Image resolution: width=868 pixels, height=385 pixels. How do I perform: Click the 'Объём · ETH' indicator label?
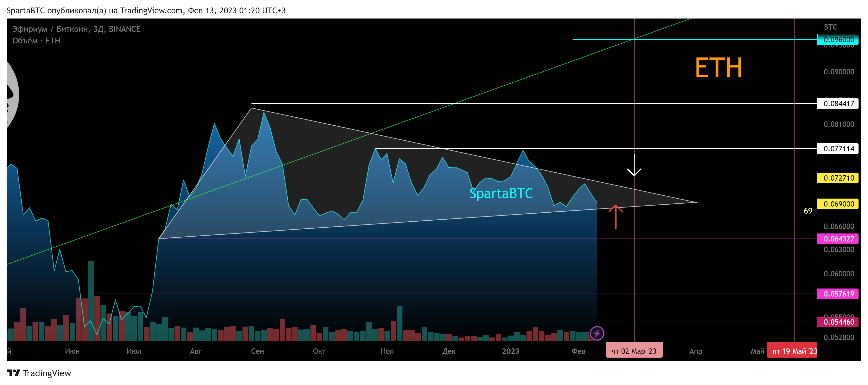click(36, 41)
